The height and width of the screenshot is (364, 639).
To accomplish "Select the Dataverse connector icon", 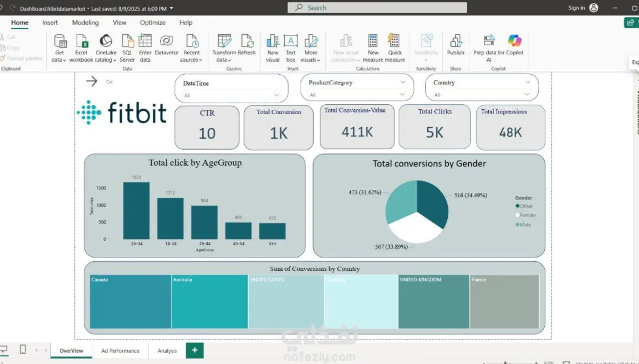I will coord(166,41).
